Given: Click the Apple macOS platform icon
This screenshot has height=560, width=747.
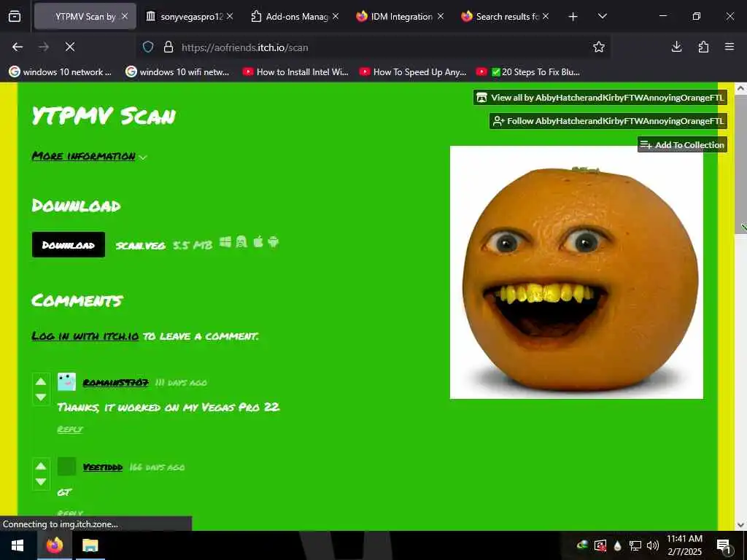Looking at the screenshot, I should (x=258, y=242).
